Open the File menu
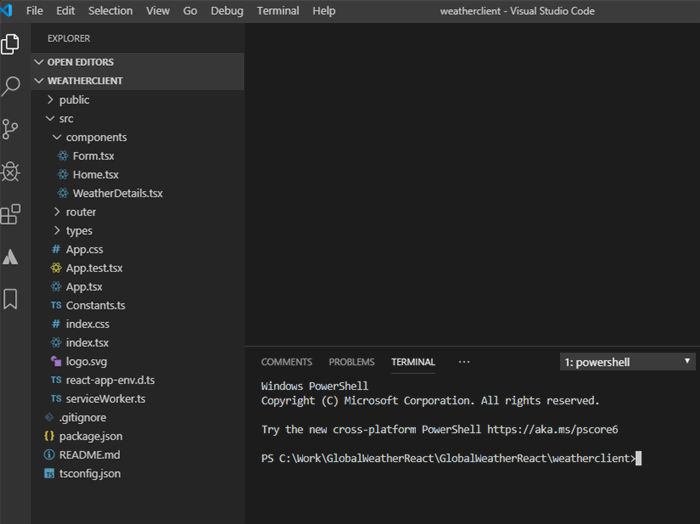The image size is (700, 524). (x=34, y=11)
